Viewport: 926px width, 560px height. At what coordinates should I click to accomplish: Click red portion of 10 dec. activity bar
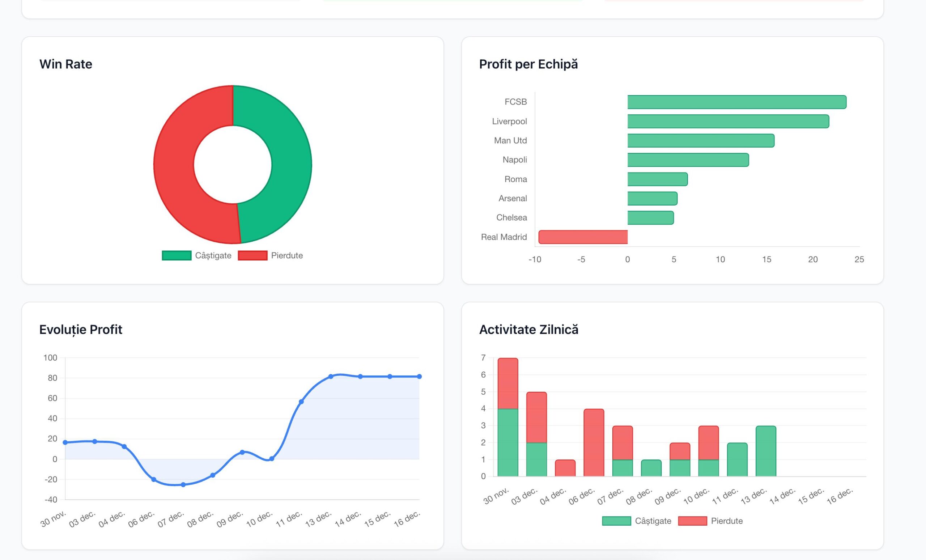[x=708, y=443]
